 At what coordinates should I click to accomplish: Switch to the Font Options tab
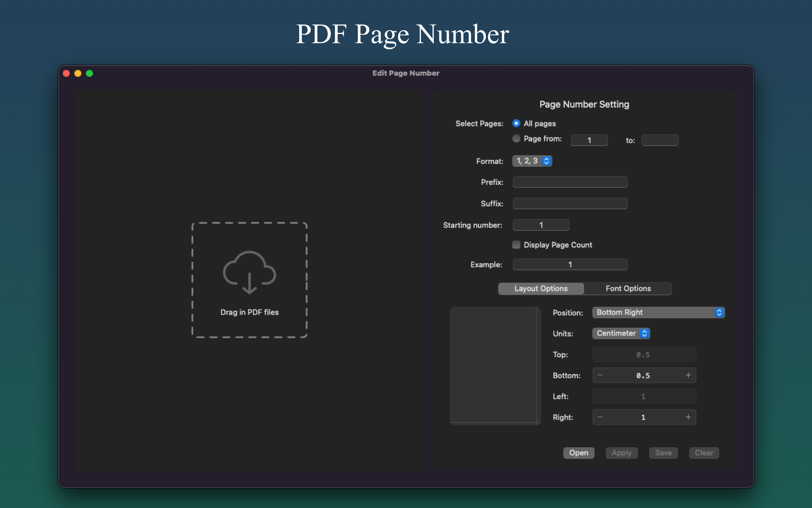(x=628, y=289)
